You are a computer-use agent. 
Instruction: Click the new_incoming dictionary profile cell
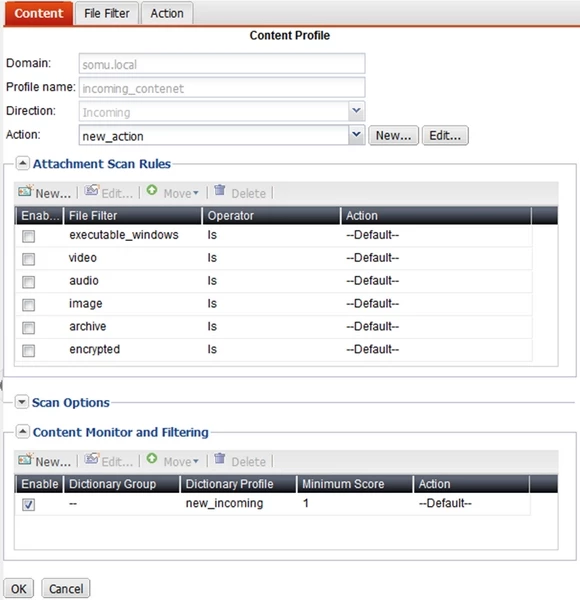point(225,503)
